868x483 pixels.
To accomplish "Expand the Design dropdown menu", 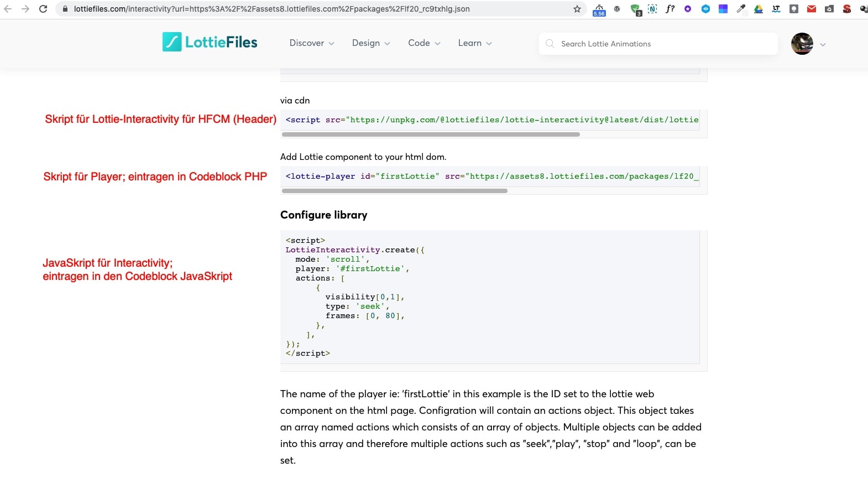I will click(x=371, y=43).
